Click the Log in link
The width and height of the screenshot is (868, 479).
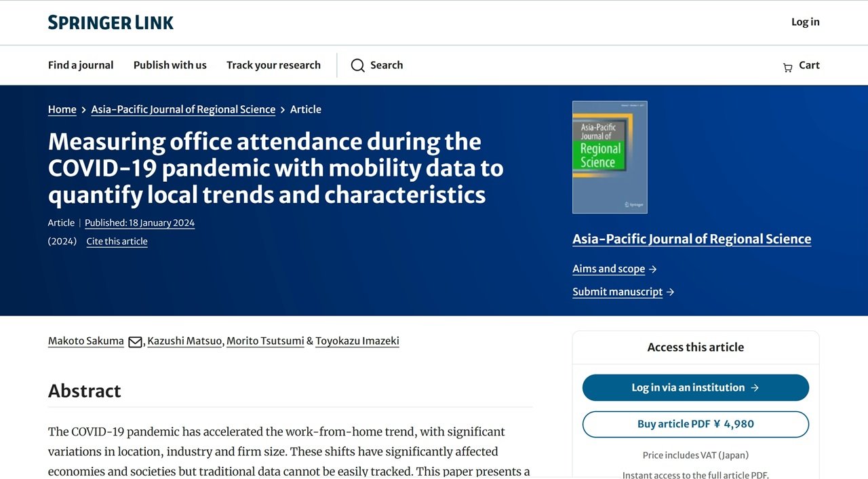click(805, 22)
